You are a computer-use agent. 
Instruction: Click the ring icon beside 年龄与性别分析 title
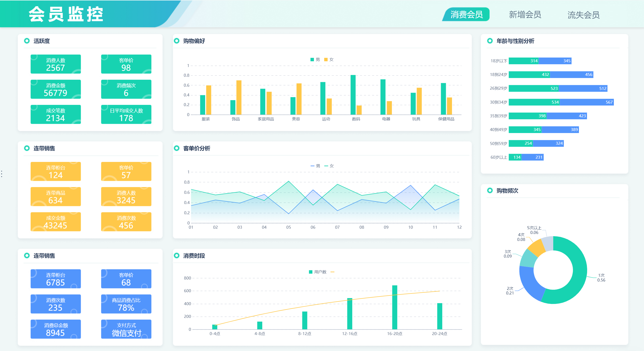tap(490, 41)
